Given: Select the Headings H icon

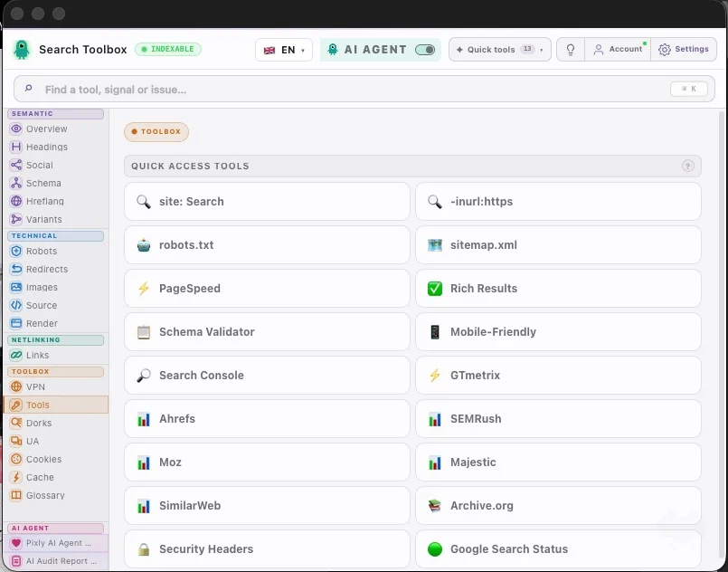Looking at the screenshot, I should click(x=16, y=147).
